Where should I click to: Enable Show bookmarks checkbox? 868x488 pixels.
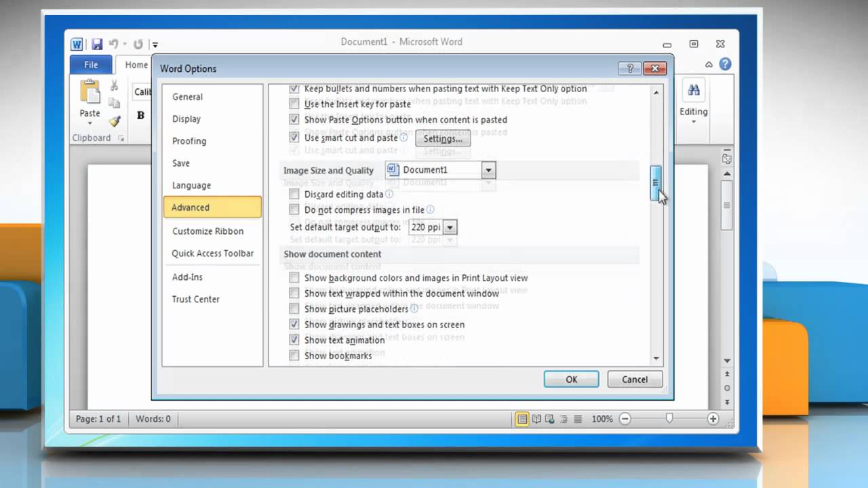coord(294,355)
